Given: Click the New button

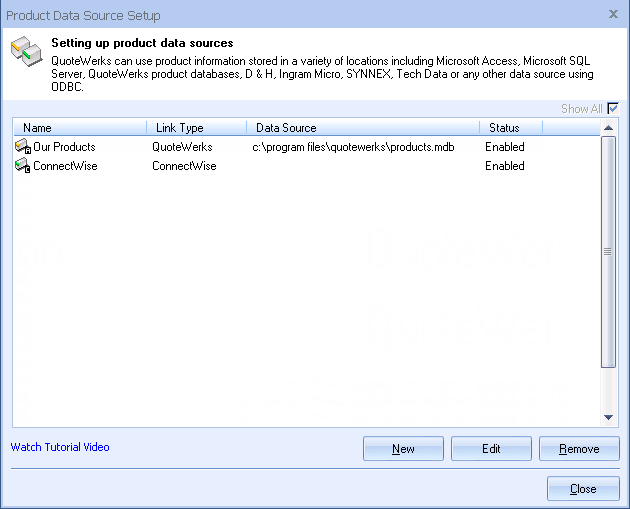Looking at the screenshot, I should tap(403, 449).
